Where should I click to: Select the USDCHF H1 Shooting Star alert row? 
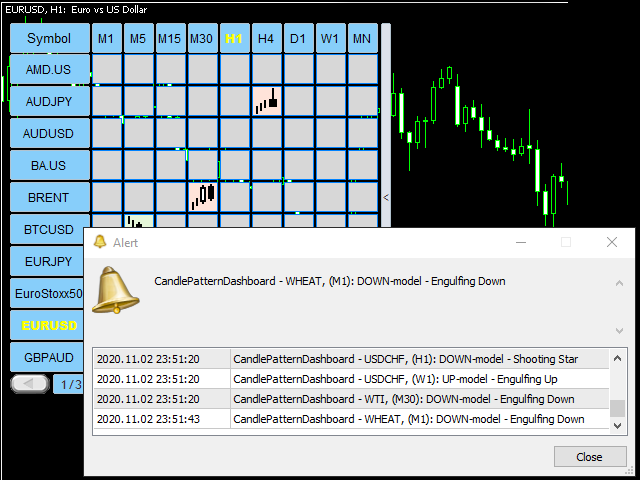click(x=351, y=359)
